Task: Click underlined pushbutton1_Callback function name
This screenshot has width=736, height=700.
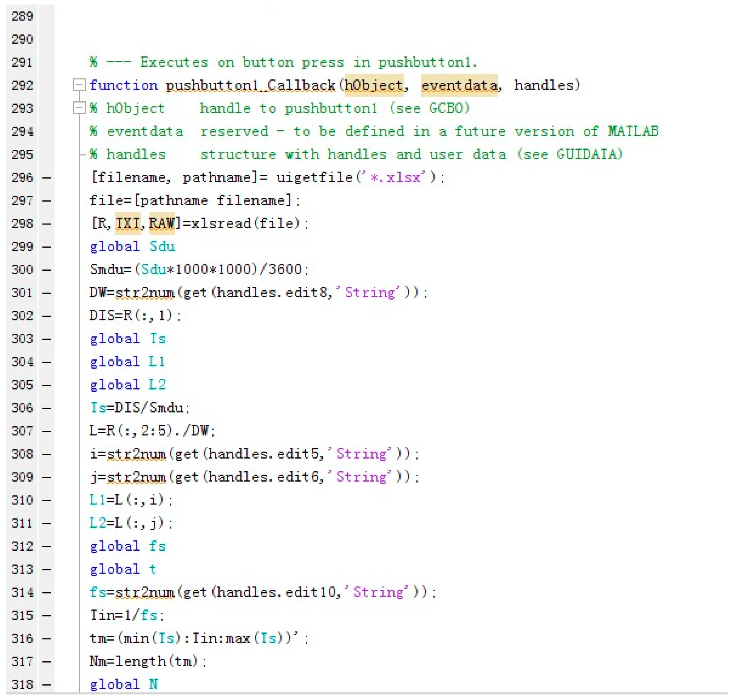Action: coord(250,85)
